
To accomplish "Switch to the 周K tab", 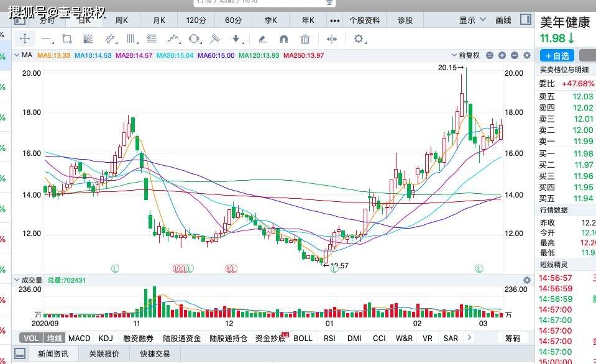I will pyautogui.click(x=122, y=20).
